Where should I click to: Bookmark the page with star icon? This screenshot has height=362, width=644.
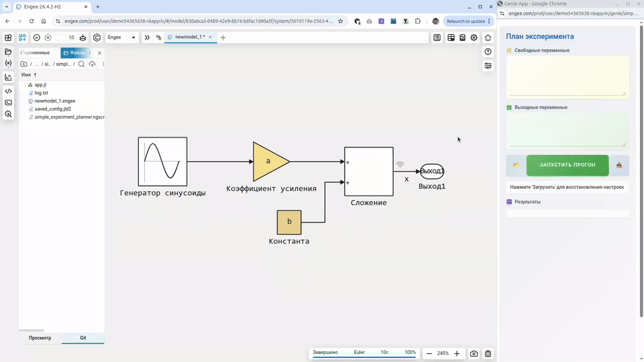pyautogui.click(x=340, y=21)
